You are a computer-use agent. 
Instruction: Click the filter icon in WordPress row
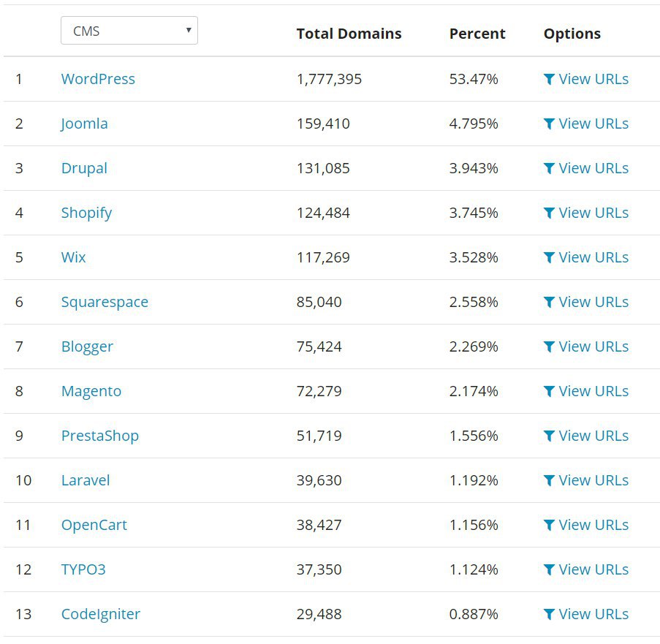pyautogui.click(x=549, y=79)
